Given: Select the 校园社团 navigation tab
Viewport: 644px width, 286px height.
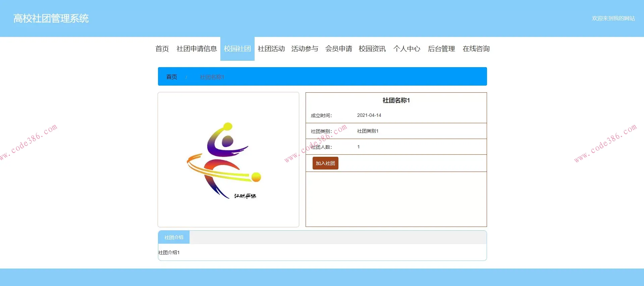Looking at the screenshot, I should [x=237, y=49].
